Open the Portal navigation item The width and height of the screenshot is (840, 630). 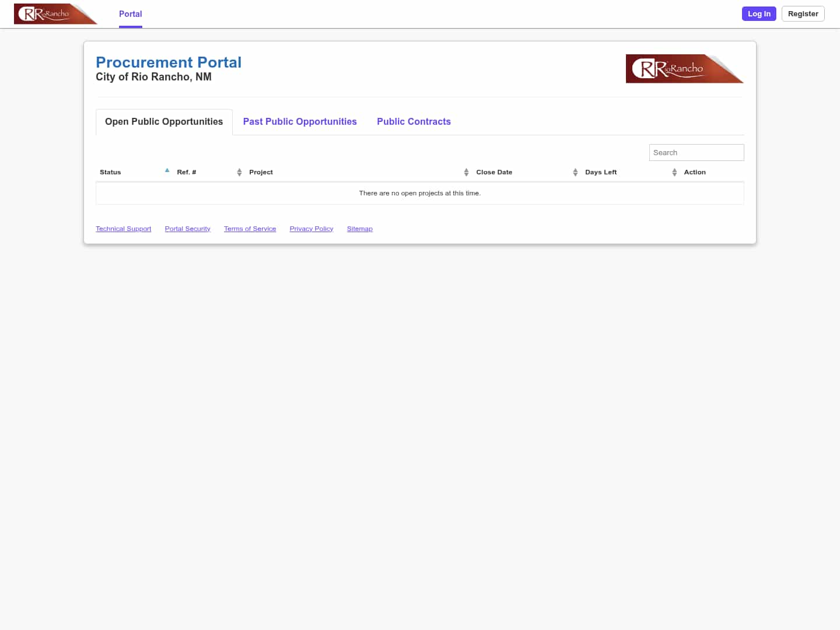131,14
